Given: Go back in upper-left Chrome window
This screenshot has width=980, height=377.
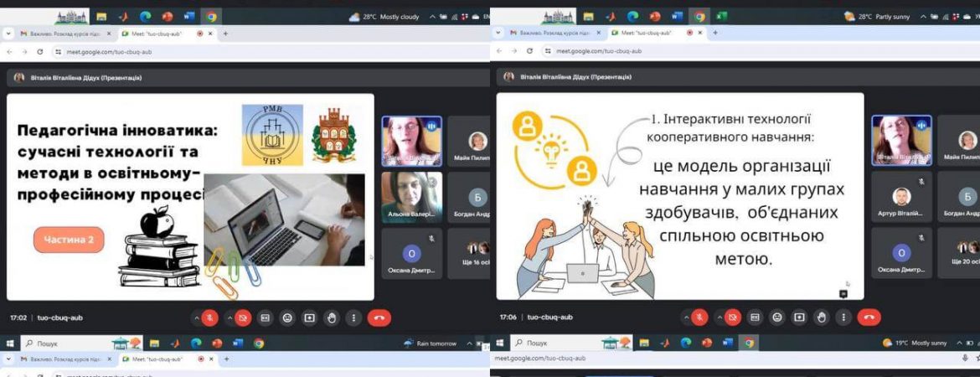Looking at the screenshot, I should (x=9, y=52).
